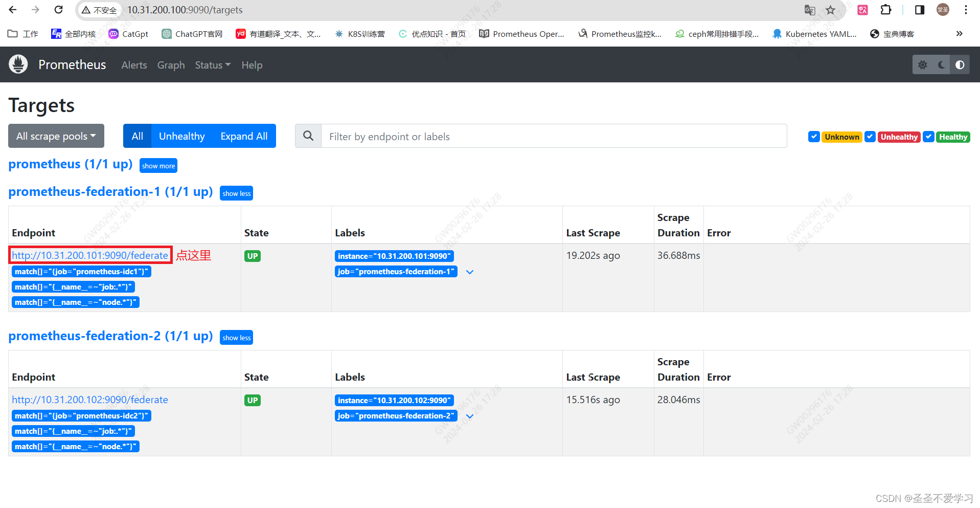
Task: Click show more for prometheus pool
Action: click(158, 166)
